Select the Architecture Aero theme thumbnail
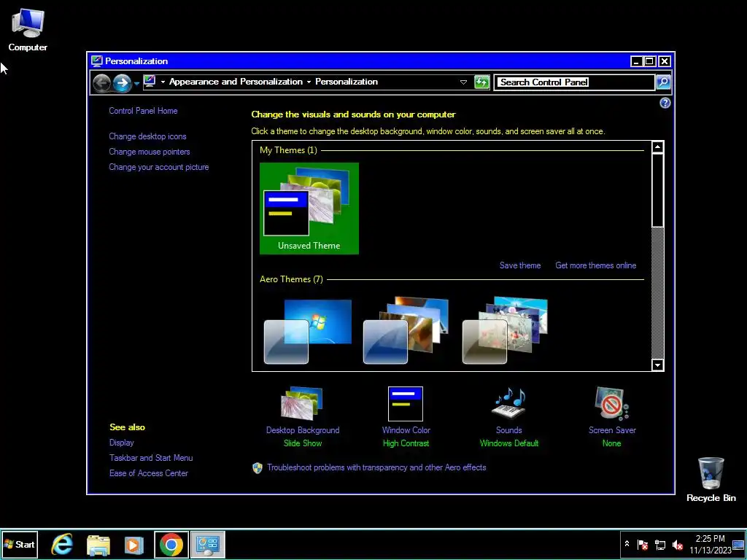The image size is (747, 560). pyautogui.click(x=406, y=330)
